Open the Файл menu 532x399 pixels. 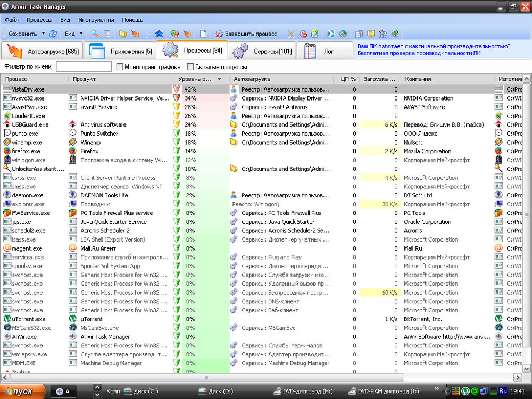click(12, 20)
